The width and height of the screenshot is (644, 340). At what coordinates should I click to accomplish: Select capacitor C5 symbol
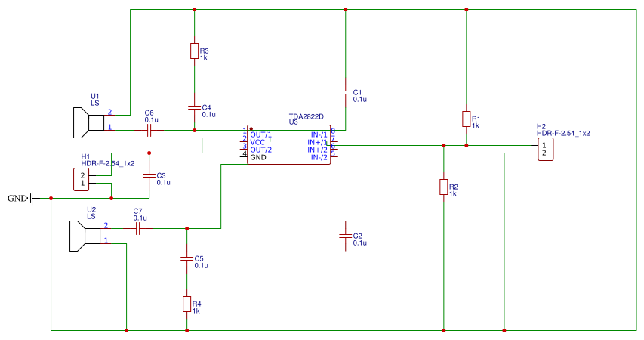187,258
